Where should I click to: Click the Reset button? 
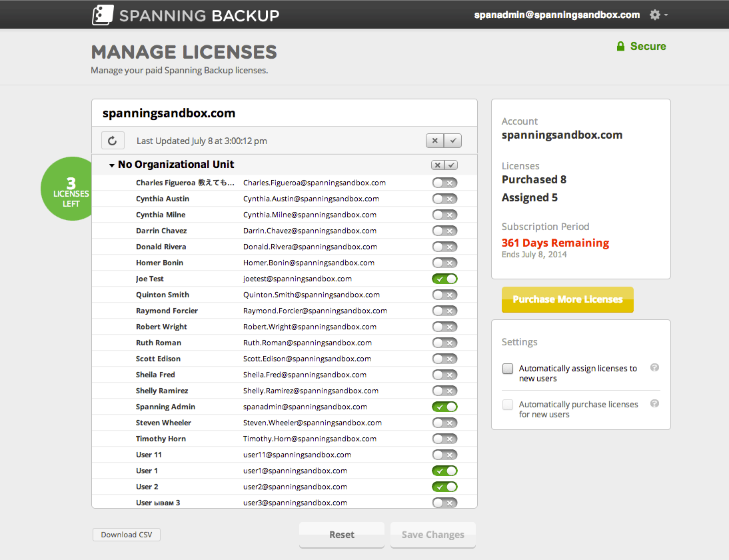click(342, 535)
